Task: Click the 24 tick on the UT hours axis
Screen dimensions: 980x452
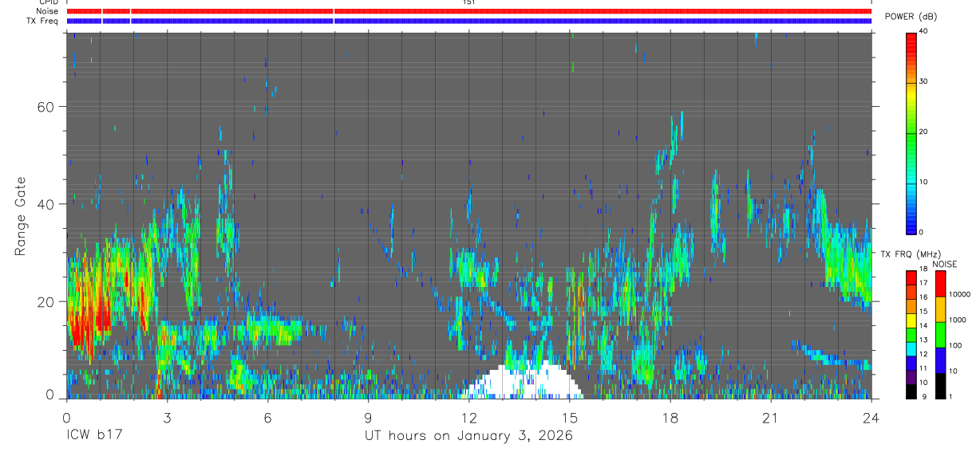Action: pyautogui.click(x=871, y=417)
